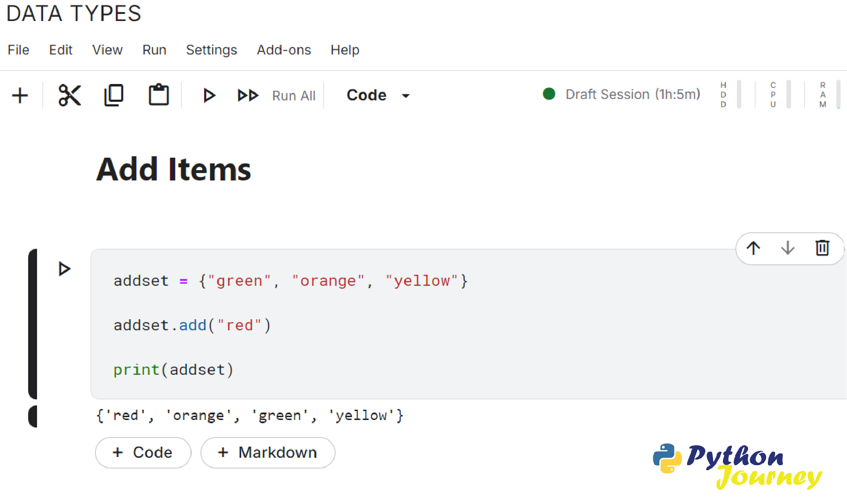
Task: Collapse the code cell using the left bar
Action: click(x=33, y=324)
